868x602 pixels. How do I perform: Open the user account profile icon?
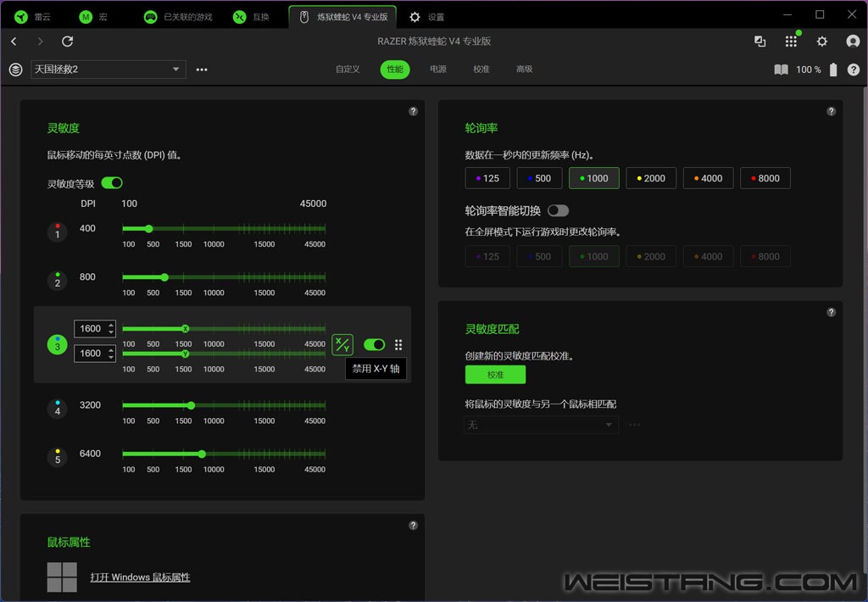pyautogui.click(x=853, y=42)
